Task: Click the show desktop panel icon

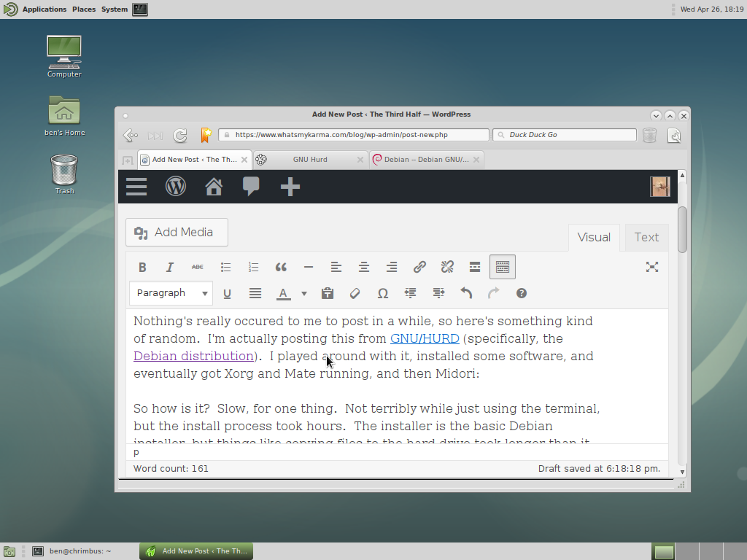Action: coord(9,551)
